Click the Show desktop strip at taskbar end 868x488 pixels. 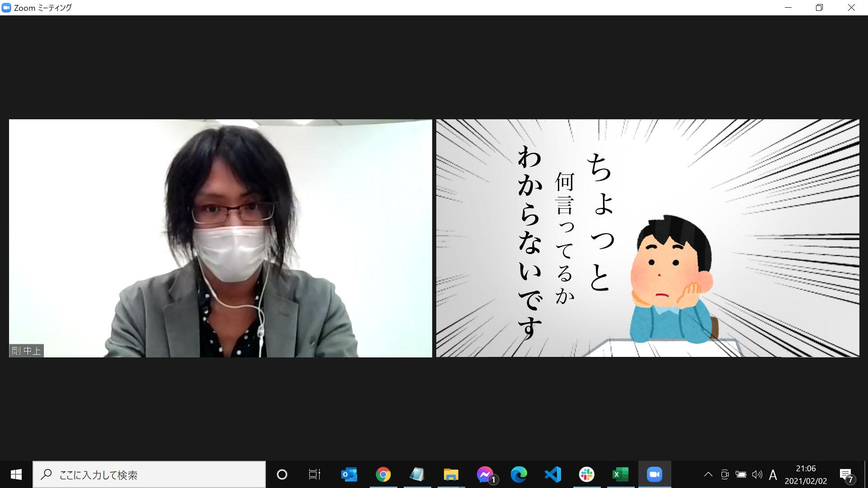866,474
